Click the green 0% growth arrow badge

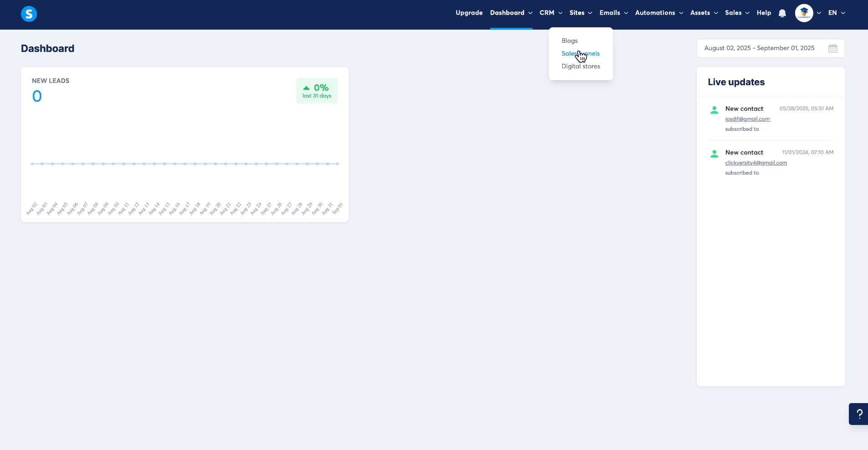click(317, 91)
